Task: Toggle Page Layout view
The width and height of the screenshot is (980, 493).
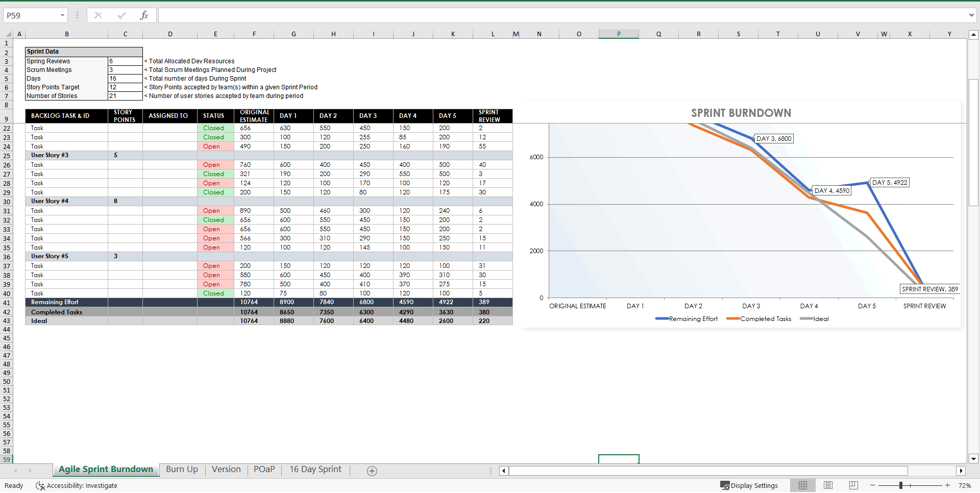Action: point(828,485)
